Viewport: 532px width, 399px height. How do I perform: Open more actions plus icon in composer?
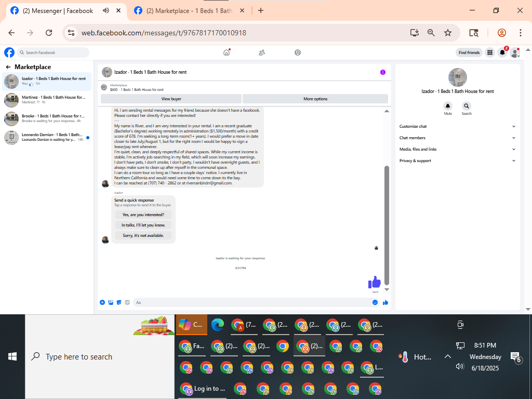[x=102, y=302]
